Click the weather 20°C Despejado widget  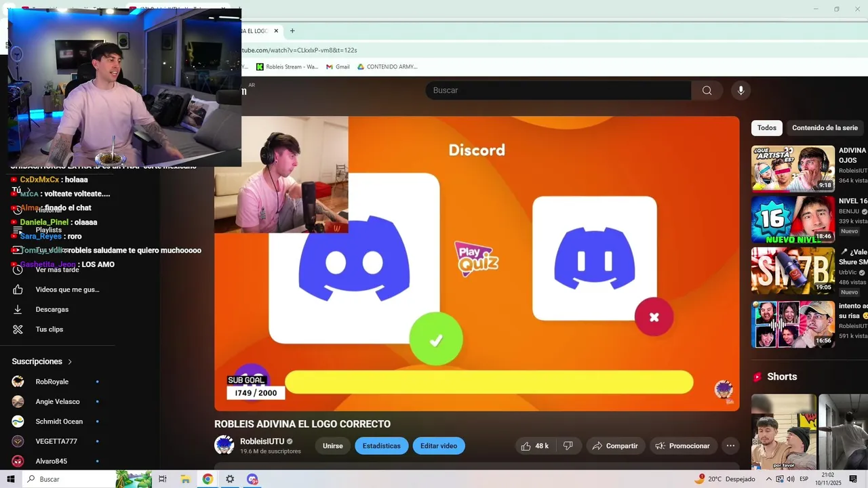point(725,479)
